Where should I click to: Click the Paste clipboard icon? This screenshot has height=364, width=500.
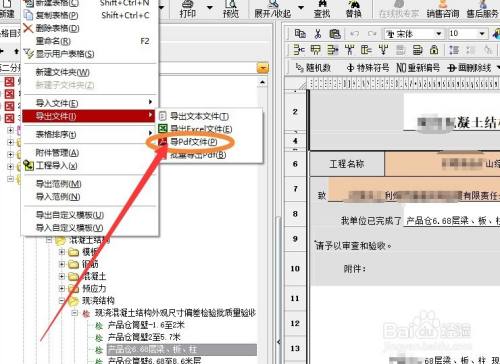point(335,34)
